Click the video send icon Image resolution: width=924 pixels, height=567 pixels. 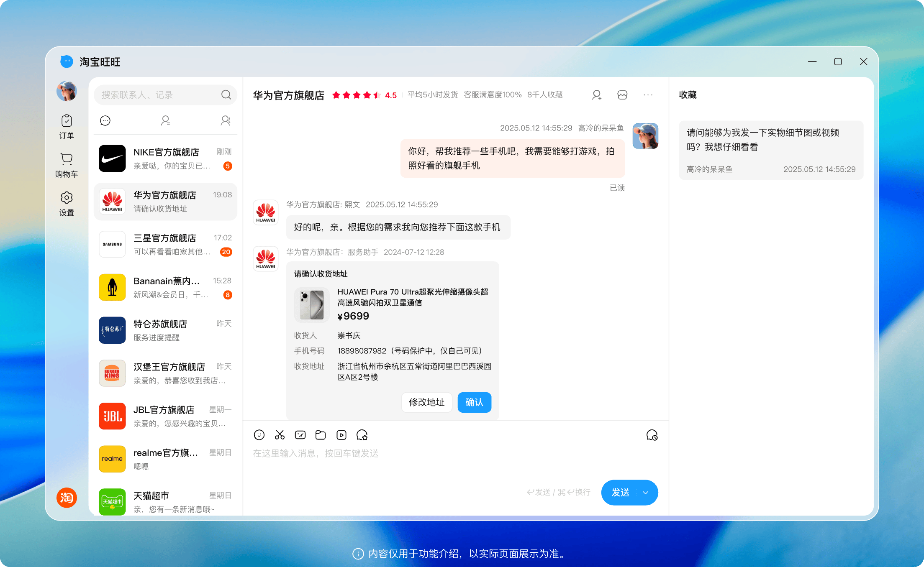pos(341,435)
